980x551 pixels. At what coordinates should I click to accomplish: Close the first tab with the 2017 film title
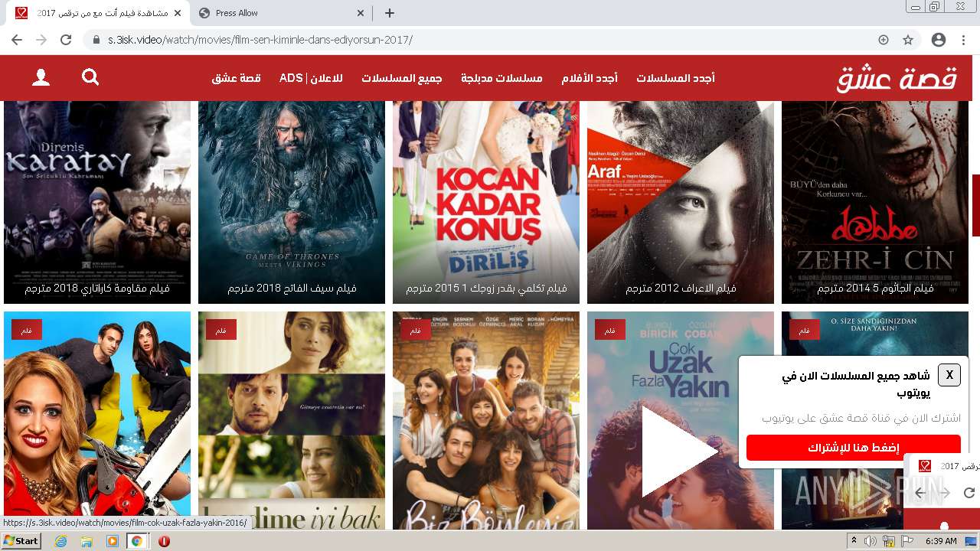click(178, 13)
